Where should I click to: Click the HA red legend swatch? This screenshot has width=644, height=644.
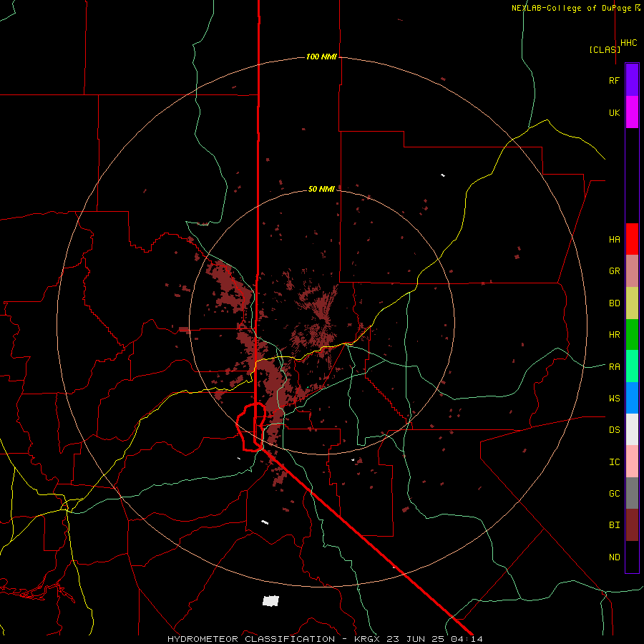pos(632,239)
